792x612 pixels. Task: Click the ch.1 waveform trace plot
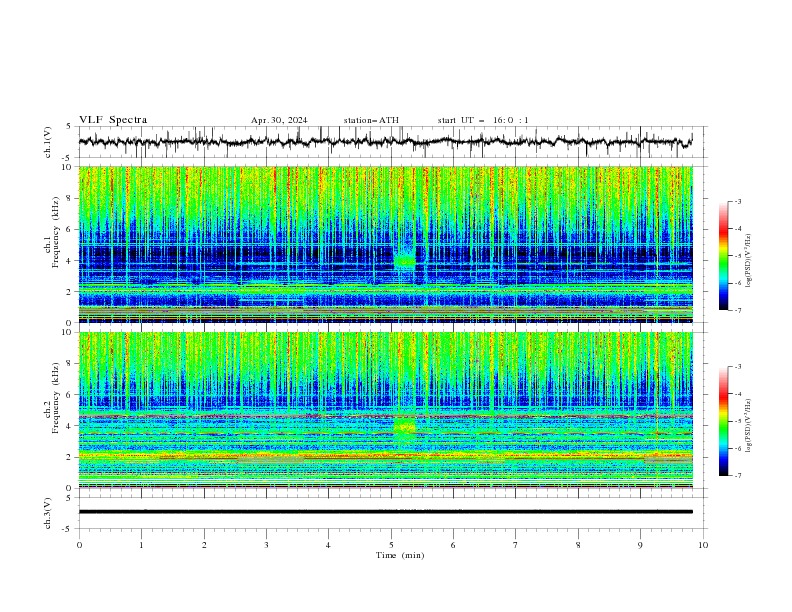(x=385, y=142)
